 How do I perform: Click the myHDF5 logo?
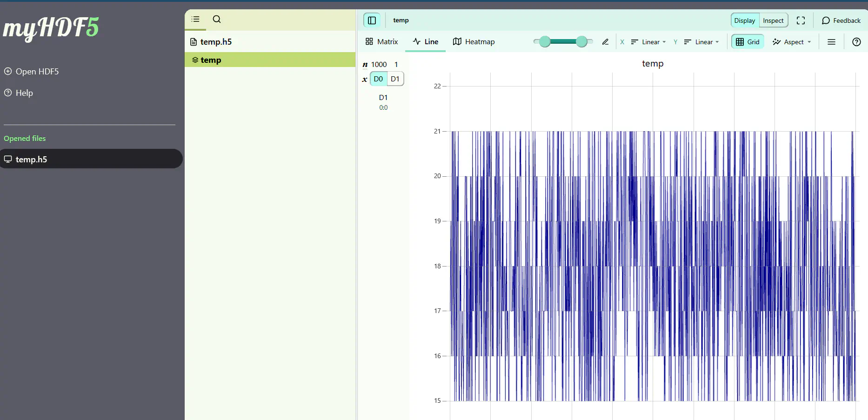pos(51,28)
